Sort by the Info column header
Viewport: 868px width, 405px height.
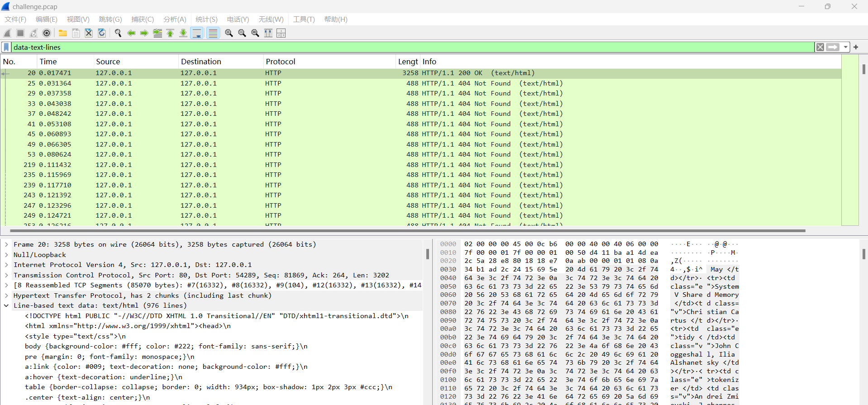click(630, 62)
